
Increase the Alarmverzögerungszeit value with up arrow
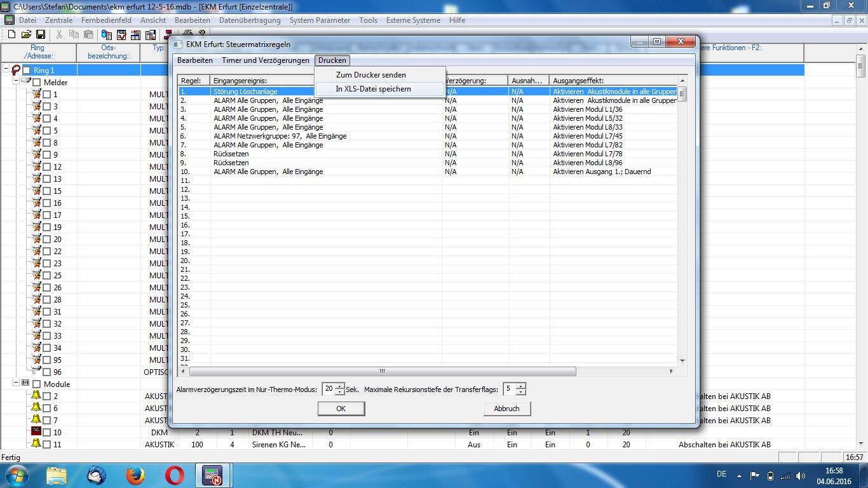click(340, 386)
